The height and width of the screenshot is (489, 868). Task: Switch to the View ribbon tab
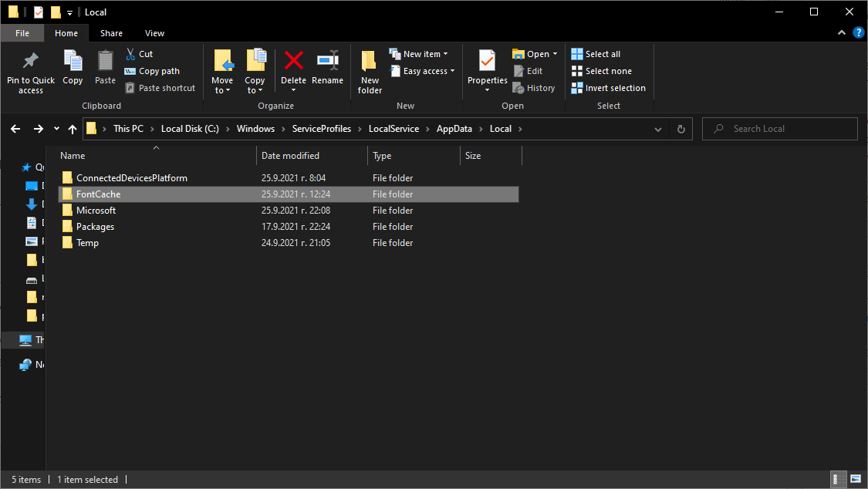154,33
